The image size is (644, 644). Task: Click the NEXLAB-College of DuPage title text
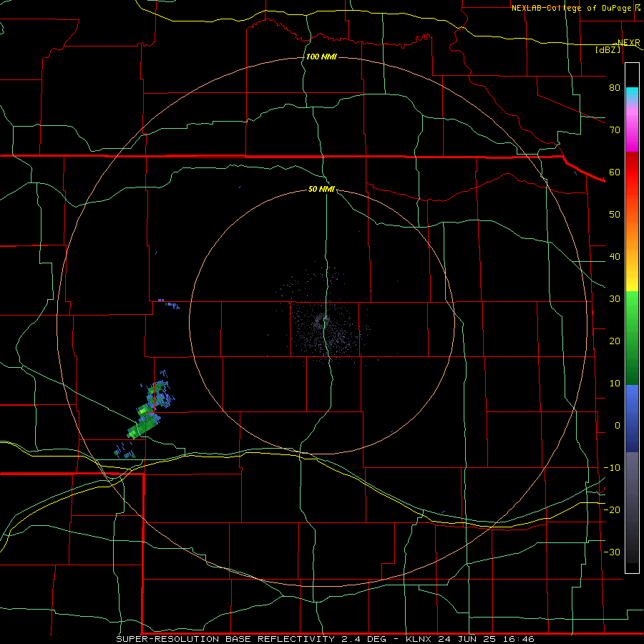[x=572, y=8]
